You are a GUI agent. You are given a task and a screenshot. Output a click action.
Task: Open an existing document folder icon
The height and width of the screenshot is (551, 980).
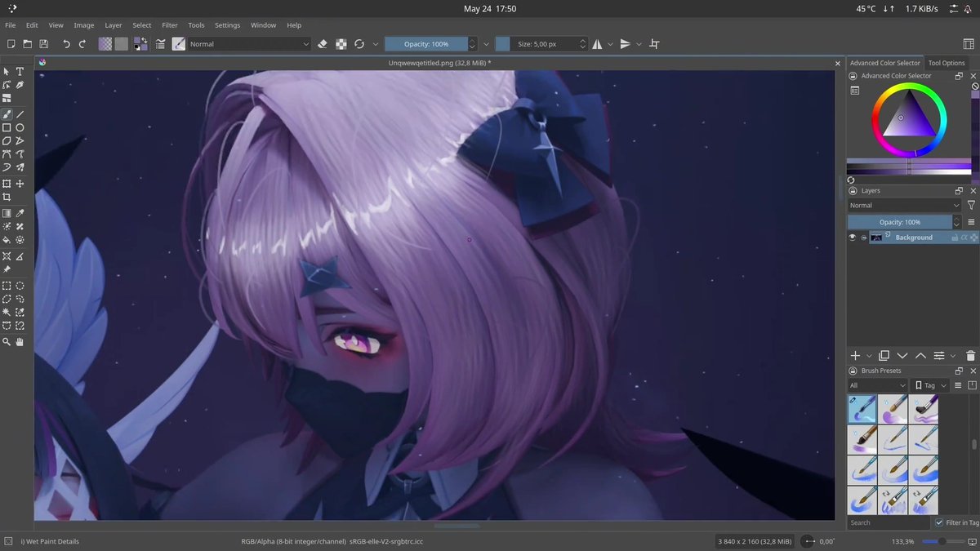click(x=28, y=44)
